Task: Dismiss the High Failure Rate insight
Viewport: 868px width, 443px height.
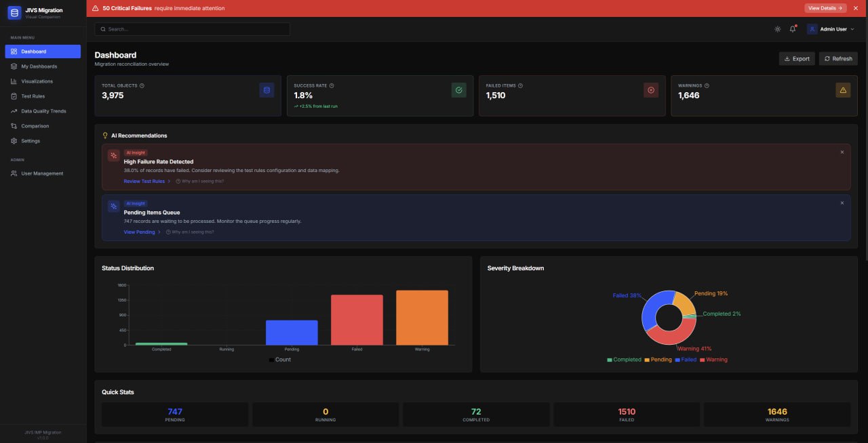Action: 842,152
